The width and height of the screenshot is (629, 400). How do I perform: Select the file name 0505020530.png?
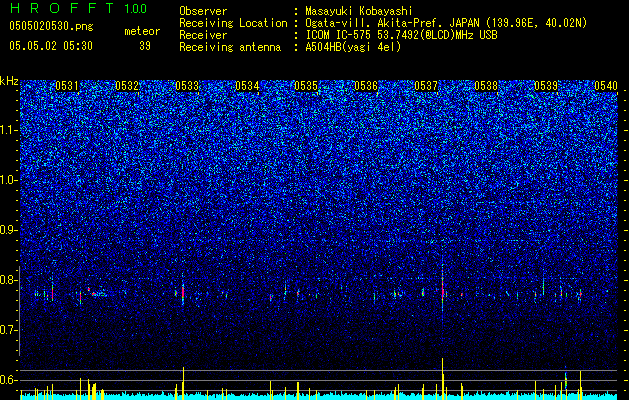[x=51, y=26]
